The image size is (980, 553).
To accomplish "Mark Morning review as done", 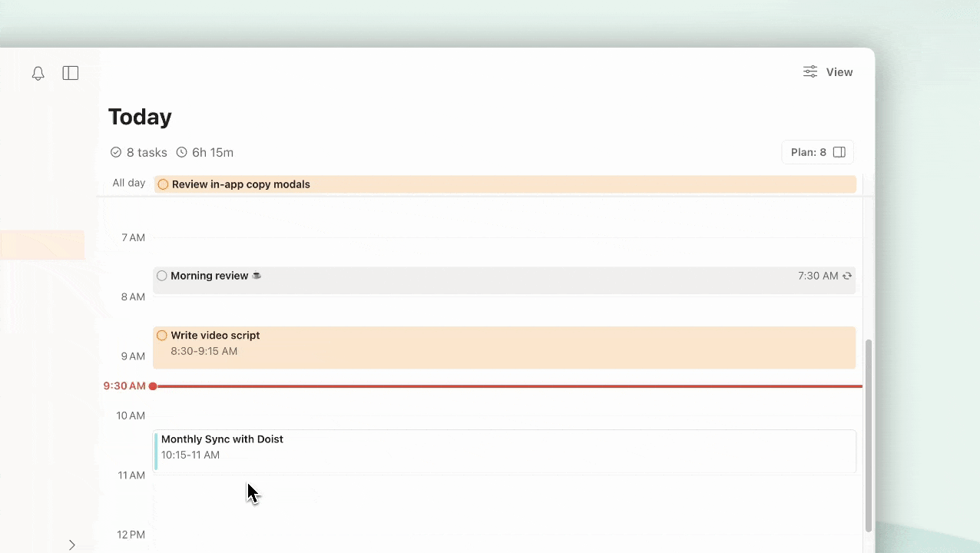I will click(x=161, y=276).
